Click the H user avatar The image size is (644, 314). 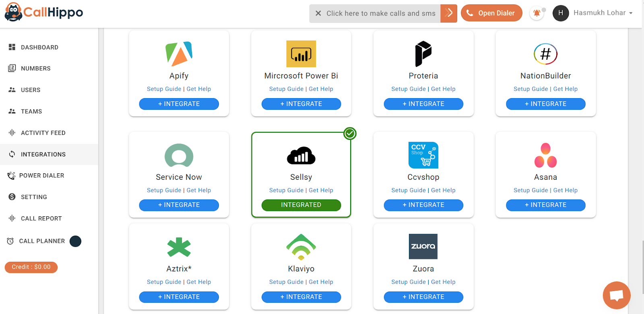point(561,13)
